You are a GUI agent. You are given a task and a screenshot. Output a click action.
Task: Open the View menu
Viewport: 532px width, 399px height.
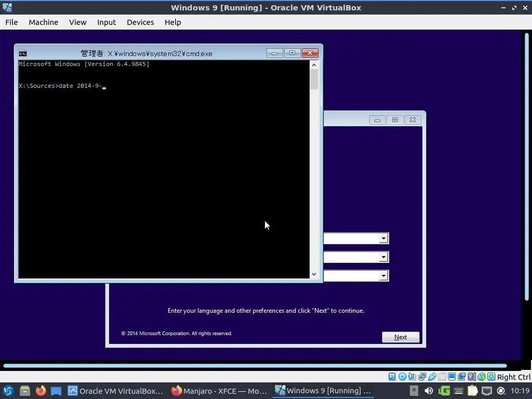click(x=78, y=22)
